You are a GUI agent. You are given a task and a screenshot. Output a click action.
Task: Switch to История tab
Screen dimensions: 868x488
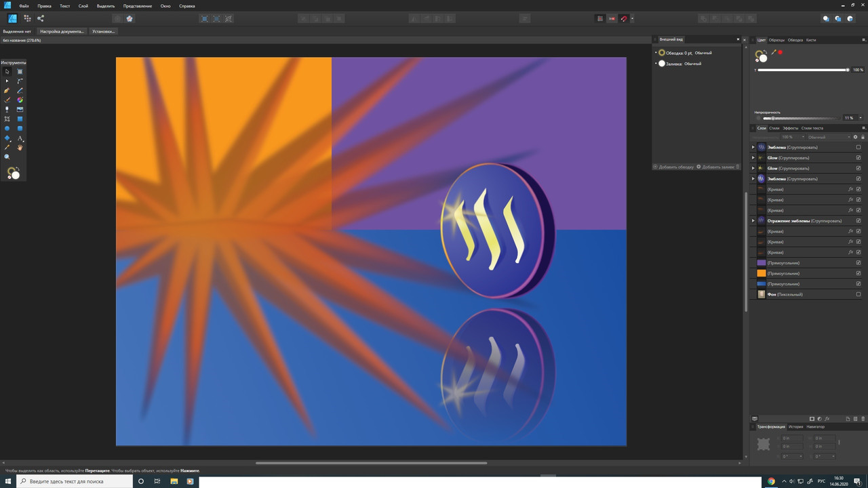coord(795,427)
